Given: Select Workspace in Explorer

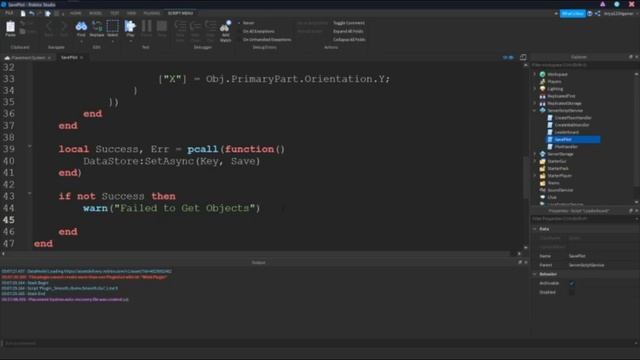Looking at the screenshot, I should 558,74.
